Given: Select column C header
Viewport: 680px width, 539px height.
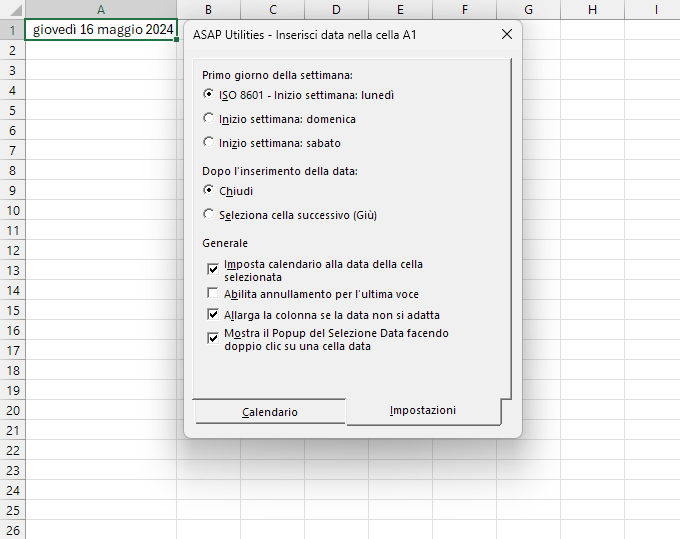Looking at the screenshot, I should [273, 10].
